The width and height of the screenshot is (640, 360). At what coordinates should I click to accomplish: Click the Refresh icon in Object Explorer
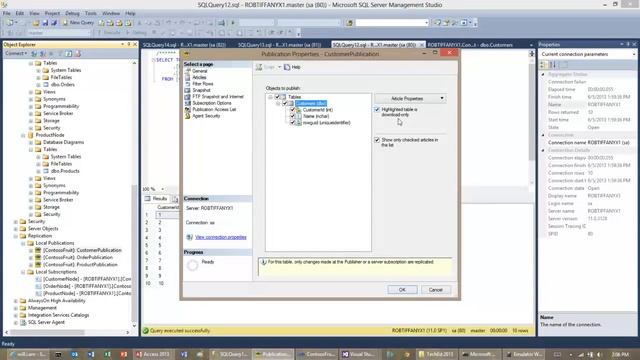click(69, 53)
